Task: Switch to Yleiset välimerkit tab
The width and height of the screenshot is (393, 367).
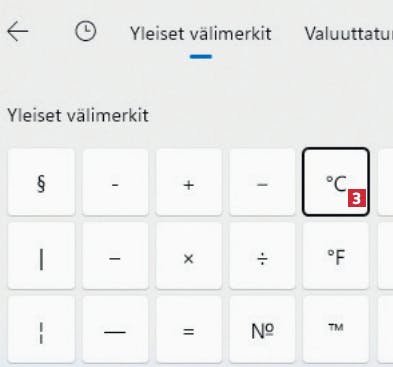Action: click(x=201, y=34)
